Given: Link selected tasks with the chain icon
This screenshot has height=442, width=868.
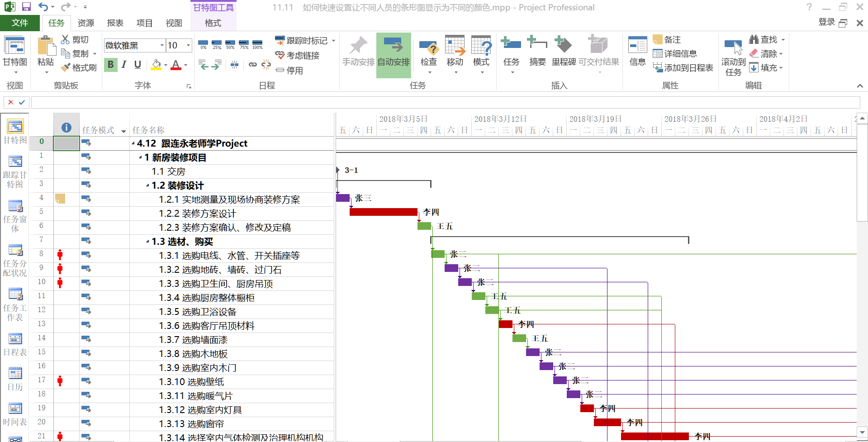Looking at the screenshot, I should pos(253,65).
